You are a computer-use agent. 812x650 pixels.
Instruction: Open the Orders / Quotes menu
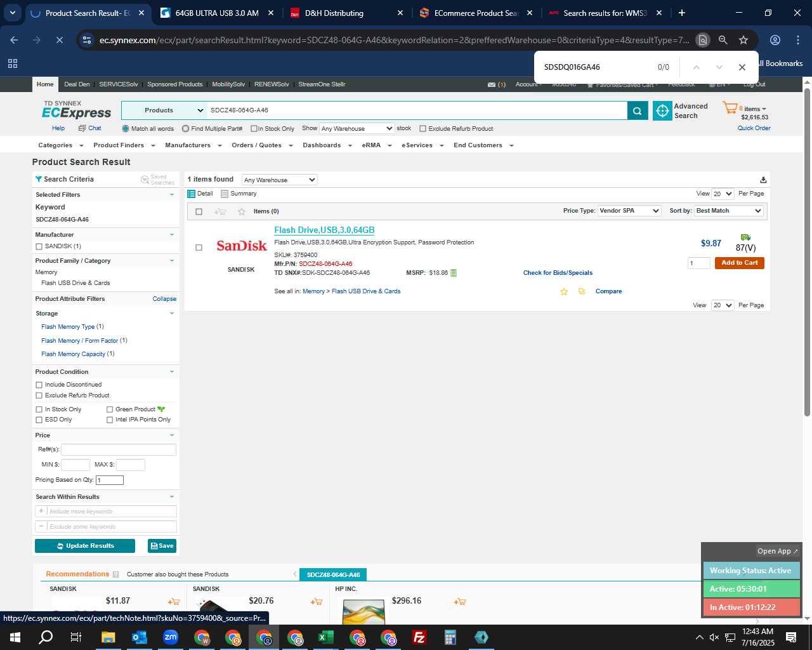[x=262, y=145]
